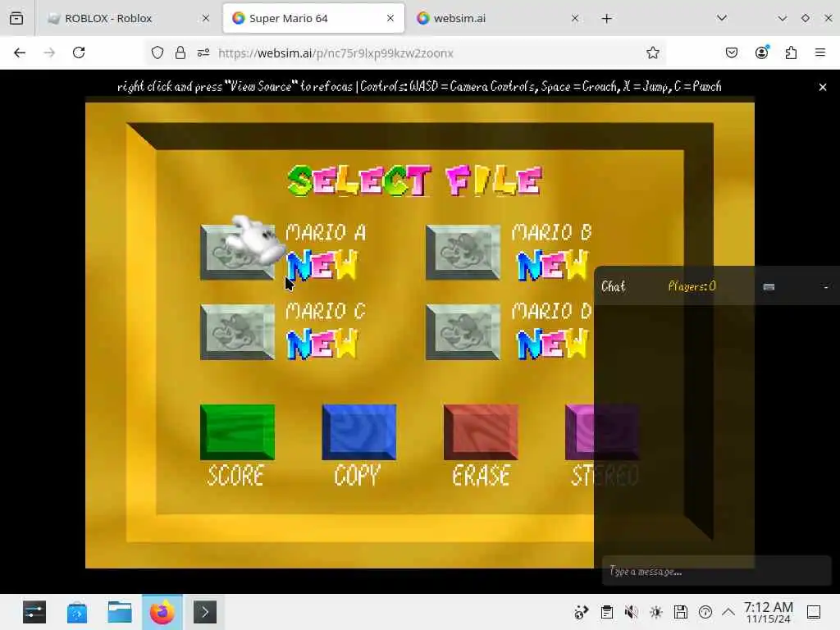
Task: Click the red Erase block
Action: (x=481, y=431)
